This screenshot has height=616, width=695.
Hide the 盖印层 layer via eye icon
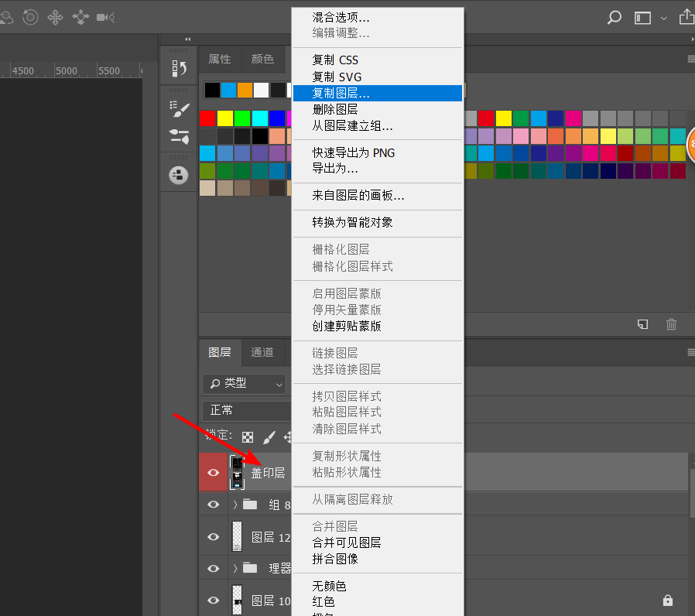(213, 472)
